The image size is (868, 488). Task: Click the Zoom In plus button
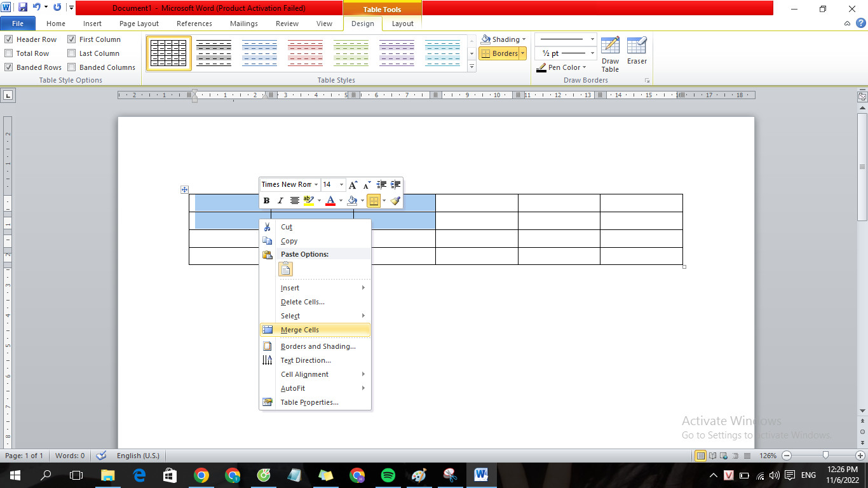[x=861, y=456]
